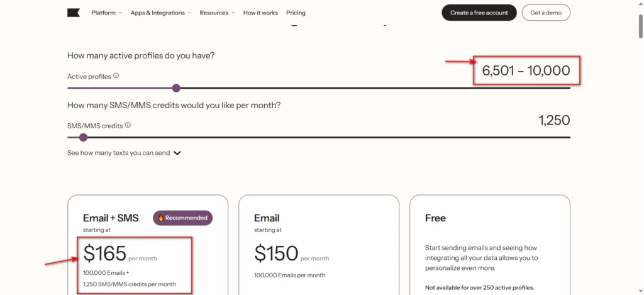Open SMS/MMS credits info tooltip icon
The width and height of the screenshot is (644, 295).
coord(128,125)
